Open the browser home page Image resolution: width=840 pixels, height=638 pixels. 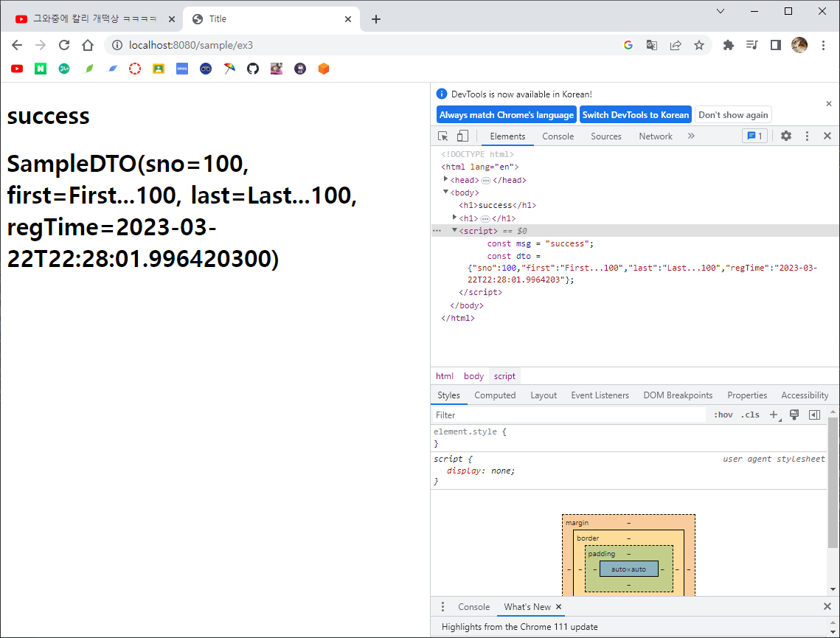[88, 45]
